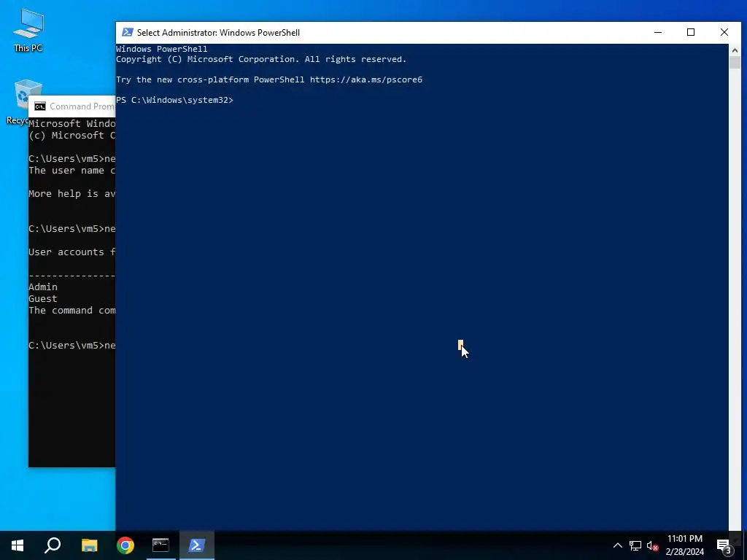This screenshot has width=747, height=560.
Task: Maximize the PowerShell window
Action: (x=691, y=32)
